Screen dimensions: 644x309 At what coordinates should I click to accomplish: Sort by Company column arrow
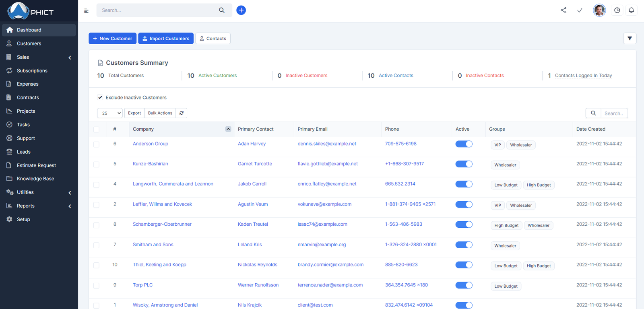coord(228,129)
